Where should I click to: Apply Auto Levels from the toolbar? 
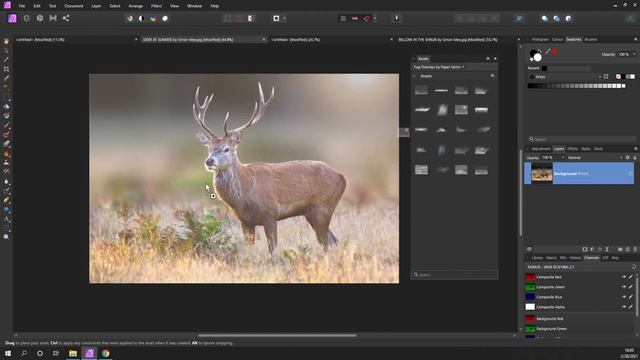pyautogui.click(x=129, y=18)
